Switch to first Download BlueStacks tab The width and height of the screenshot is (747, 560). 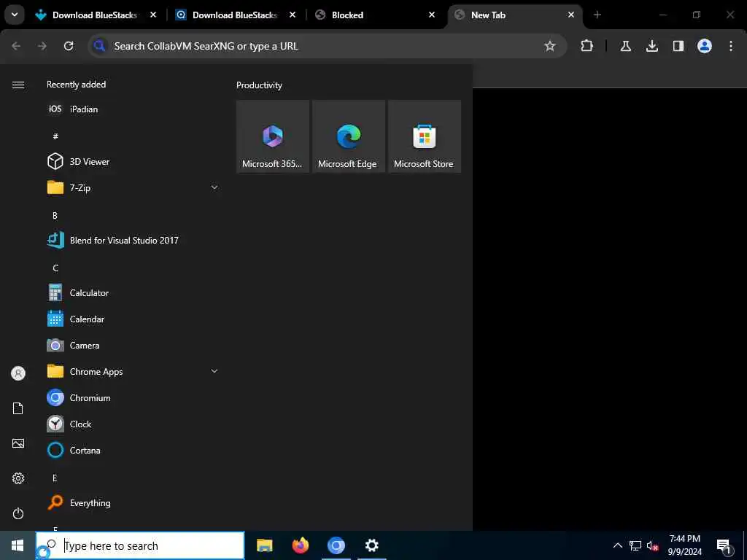96,15
